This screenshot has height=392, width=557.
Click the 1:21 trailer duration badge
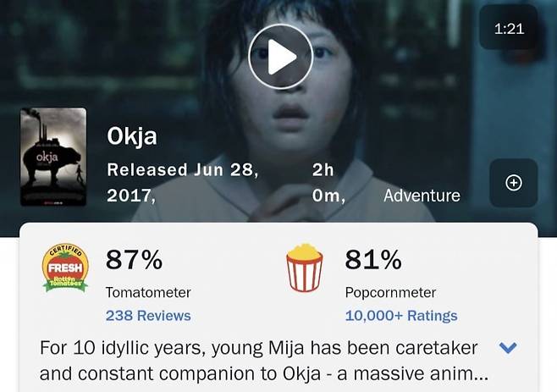[509, 29]
